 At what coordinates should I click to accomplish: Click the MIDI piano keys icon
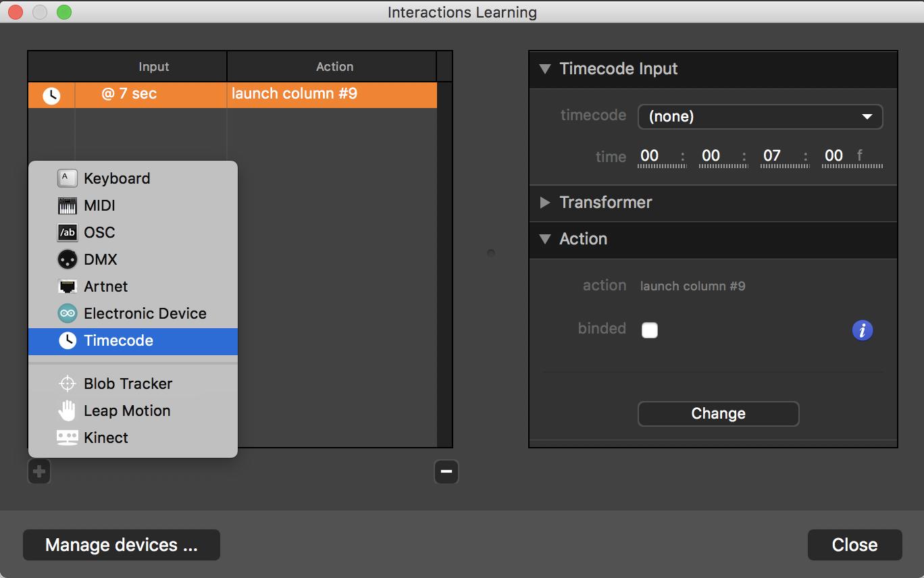coord(67,205)
